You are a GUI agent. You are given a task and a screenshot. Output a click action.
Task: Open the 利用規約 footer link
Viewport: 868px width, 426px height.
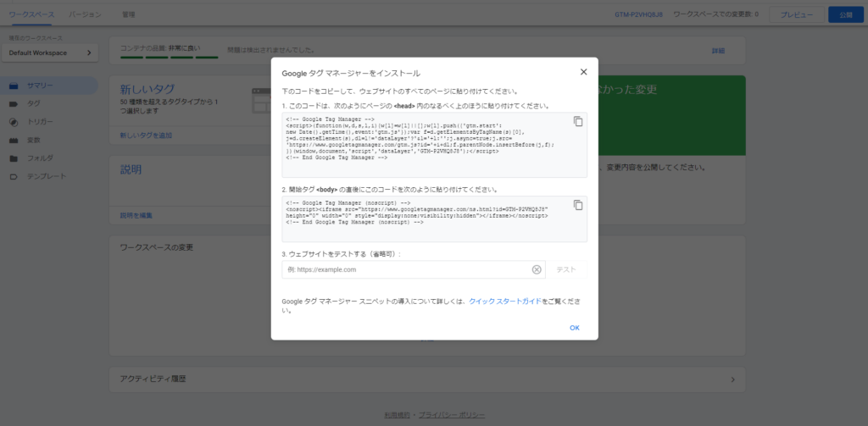click(398, 415)
